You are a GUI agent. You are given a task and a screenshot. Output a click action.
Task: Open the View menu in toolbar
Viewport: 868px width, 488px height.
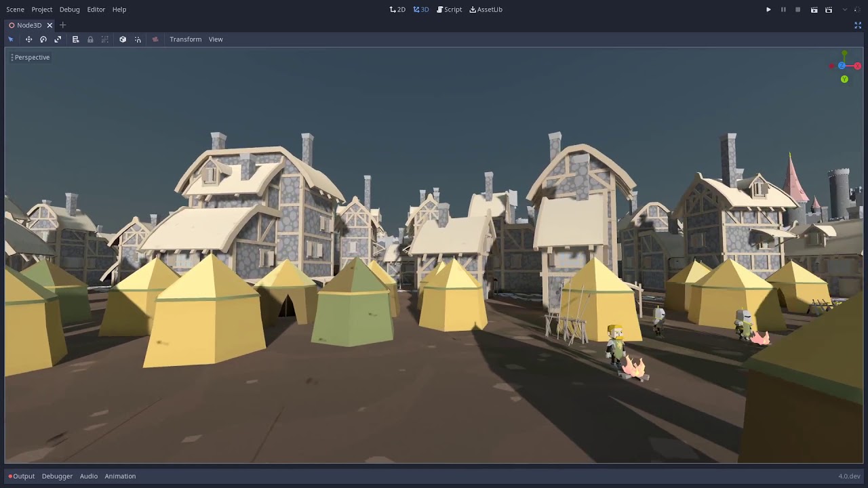[216, 39]
